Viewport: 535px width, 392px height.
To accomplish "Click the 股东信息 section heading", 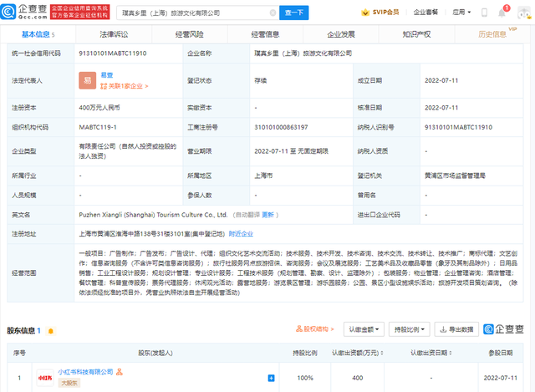I will point(21,331).
